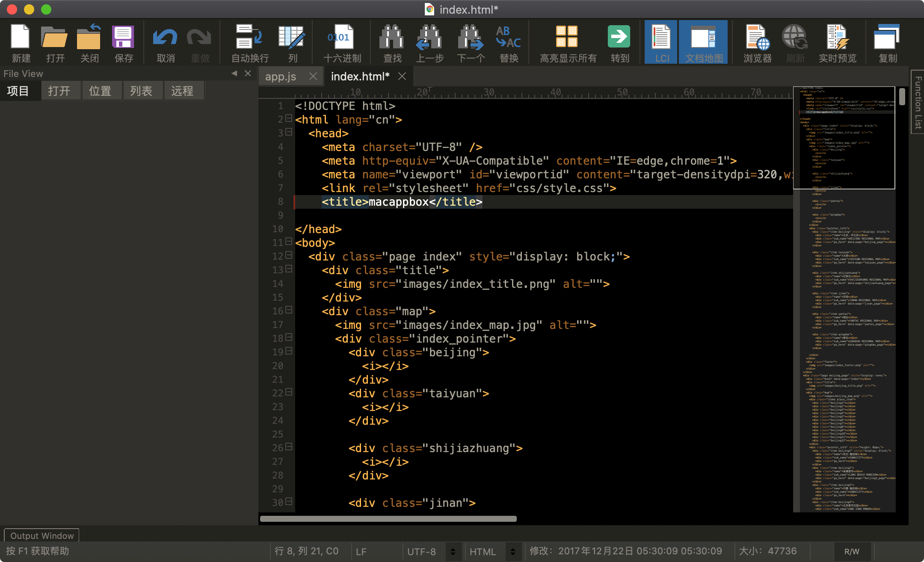
Task: Collapse map div fold on line 16
Action: [289, 310]
